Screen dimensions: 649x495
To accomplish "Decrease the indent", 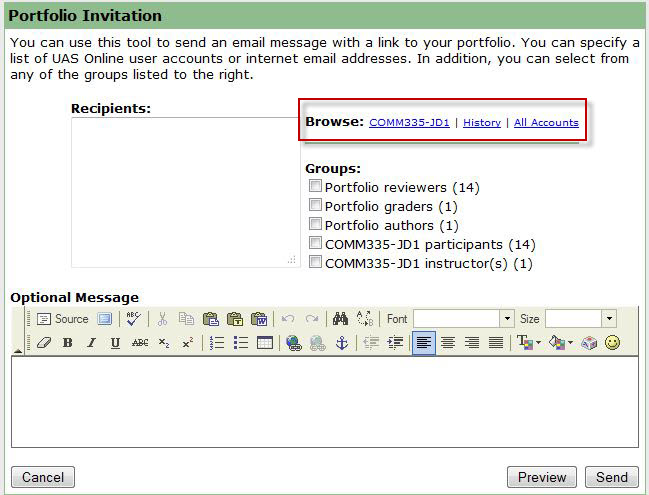I will (371, 343).
